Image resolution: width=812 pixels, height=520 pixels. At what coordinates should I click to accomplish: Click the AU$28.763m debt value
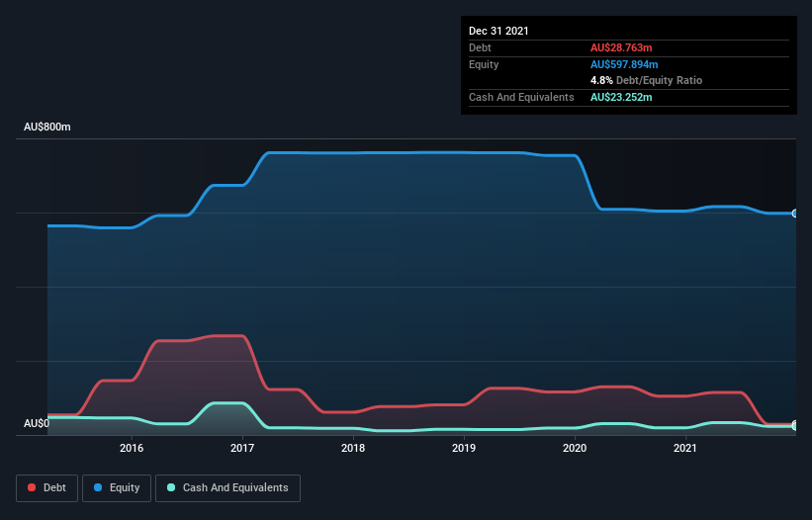click(x=621, y=47)
